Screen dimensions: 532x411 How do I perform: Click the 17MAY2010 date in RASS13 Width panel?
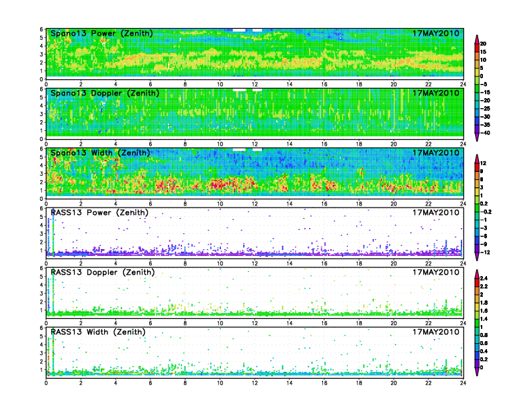click(x=436, y=332)
